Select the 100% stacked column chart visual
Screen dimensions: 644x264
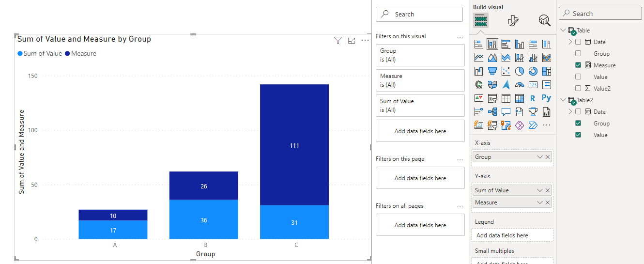[547, 44]
